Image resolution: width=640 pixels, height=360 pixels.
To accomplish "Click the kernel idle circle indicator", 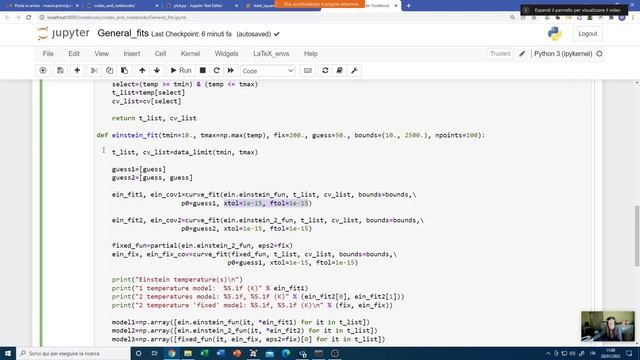I will 599,53.
